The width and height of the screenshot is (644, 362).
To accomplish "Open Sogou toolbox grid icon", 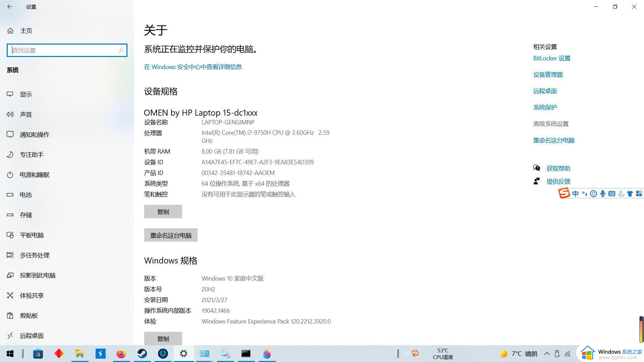I will 639,194.
